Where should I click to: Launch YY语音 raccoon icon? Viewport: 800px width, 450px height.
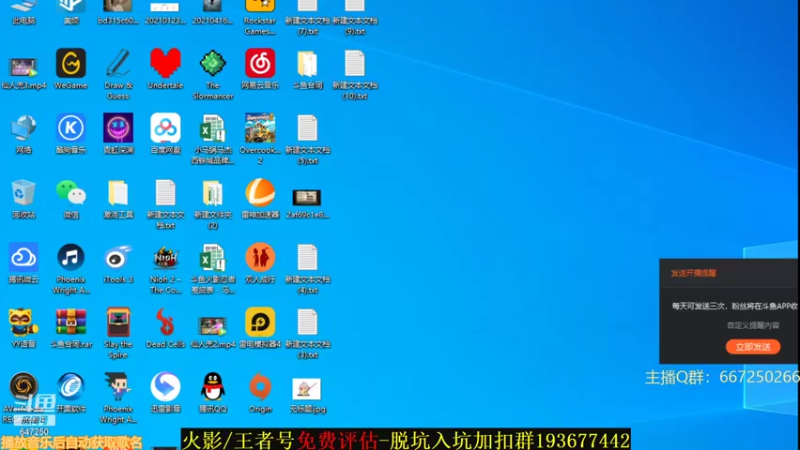tap(23, 322)
